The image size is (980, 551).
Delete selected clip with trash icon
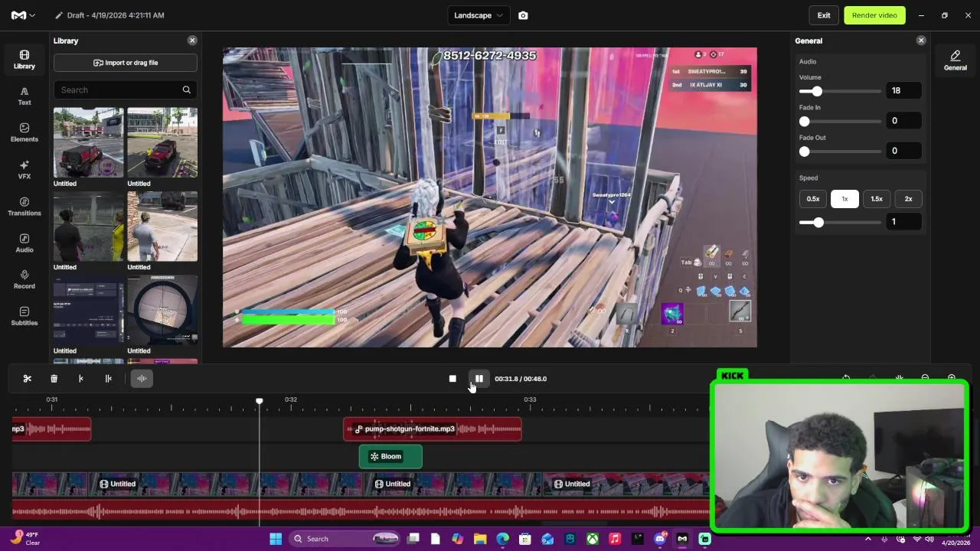[54, 378]
